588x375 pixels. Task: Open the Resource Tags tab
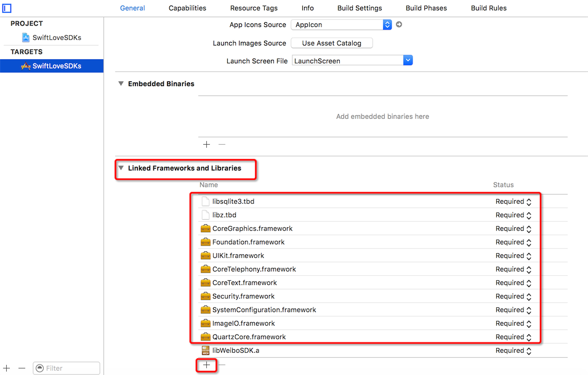(254, 8)
